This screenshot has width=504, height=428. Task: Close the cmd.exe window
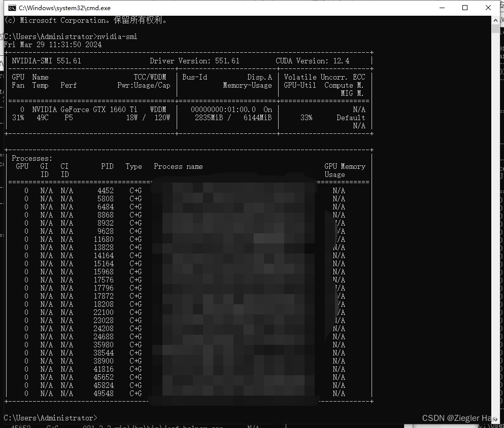488,8
